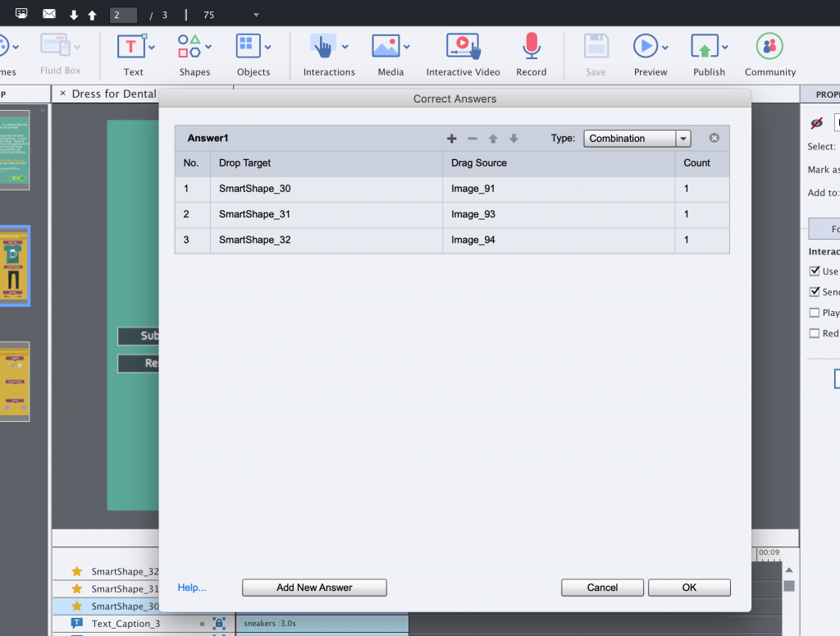840x636 pixels.
Task: Click the Publish toolbar icon
Action: coord(704,47)
